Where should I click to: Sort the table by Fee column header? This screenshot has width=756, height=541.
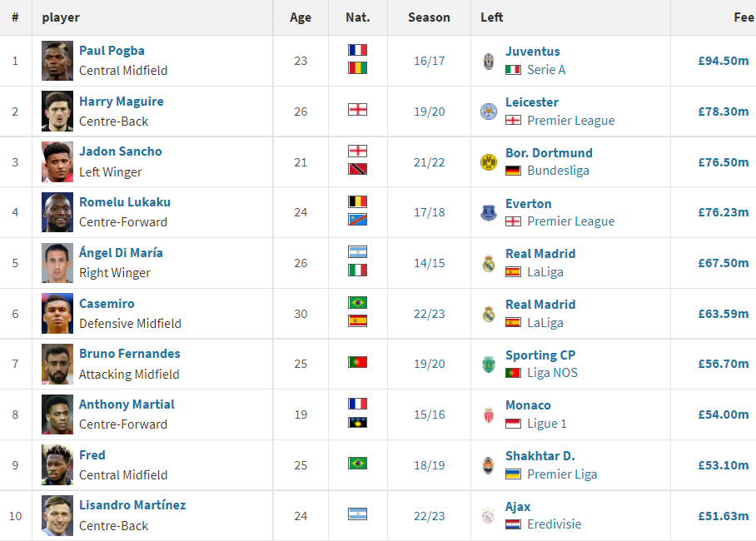(x=744, y=17)
